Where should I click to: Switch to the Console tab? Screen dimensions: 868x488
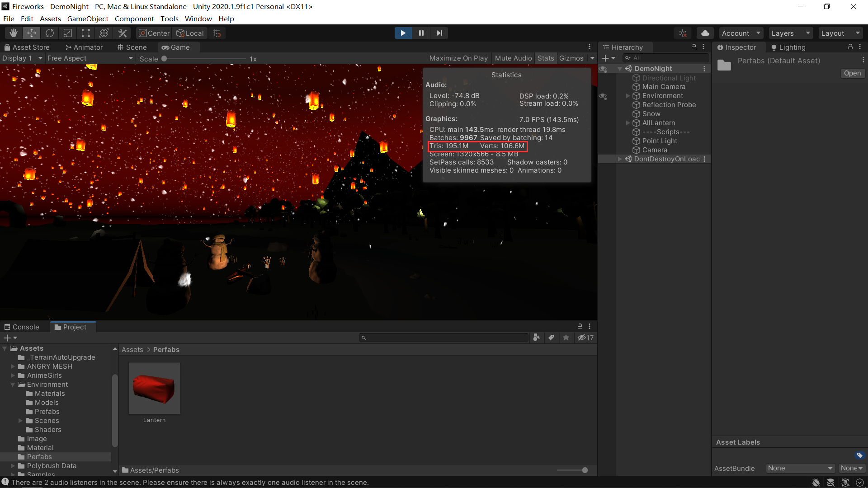pyautogui.click(x=25, y=326)
